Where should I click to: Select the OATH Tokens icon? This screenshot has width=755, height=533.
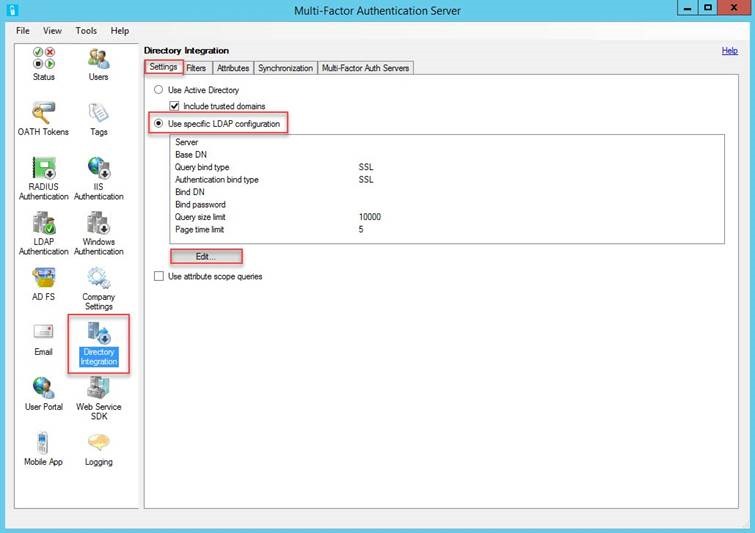pyautogui.click(x=43, y=113)
